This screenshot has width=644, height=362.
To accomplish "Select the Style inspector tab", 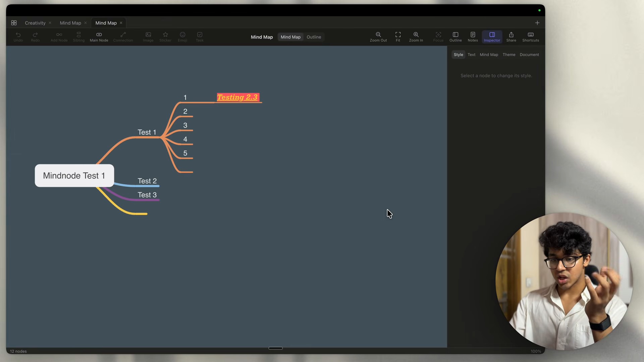I will click(458, 55).
